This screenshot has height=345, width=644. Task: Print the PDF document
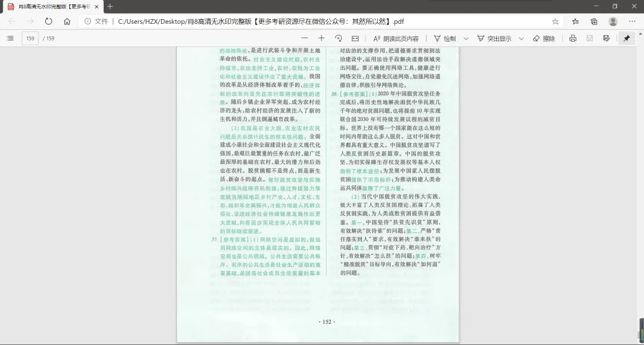tap(572, 38)
